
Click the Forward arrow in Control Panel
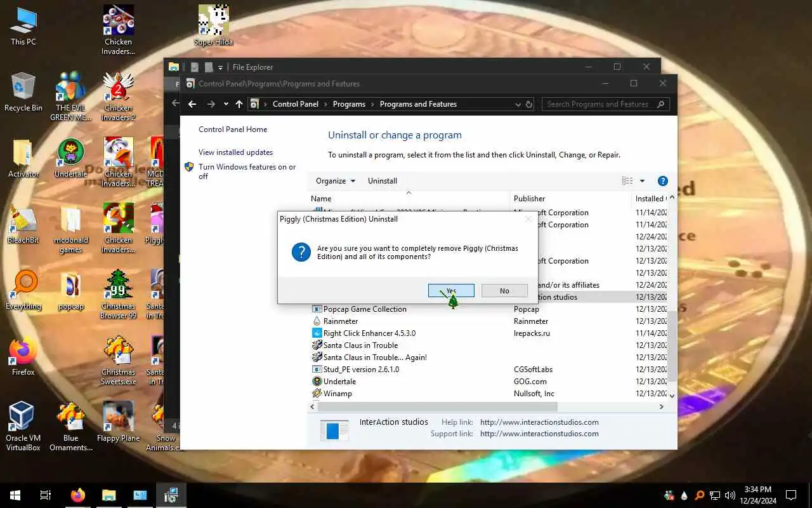point(211,104)
